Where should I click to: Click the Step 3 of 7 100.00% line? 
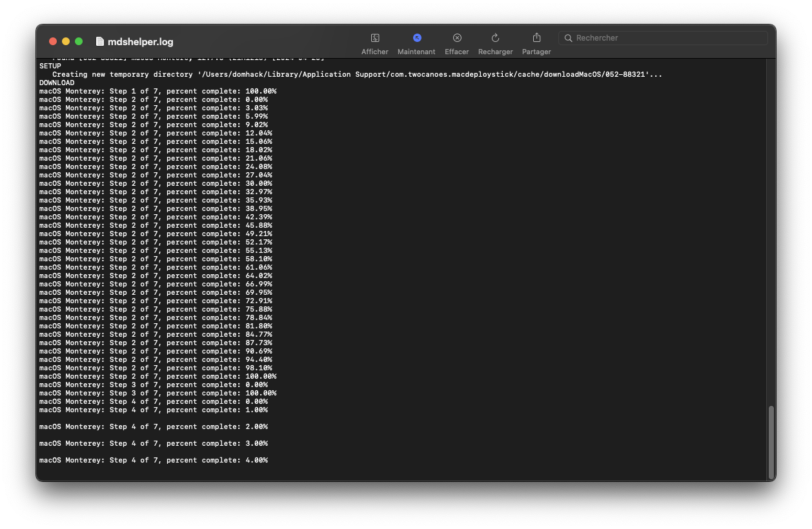[157, 393]
